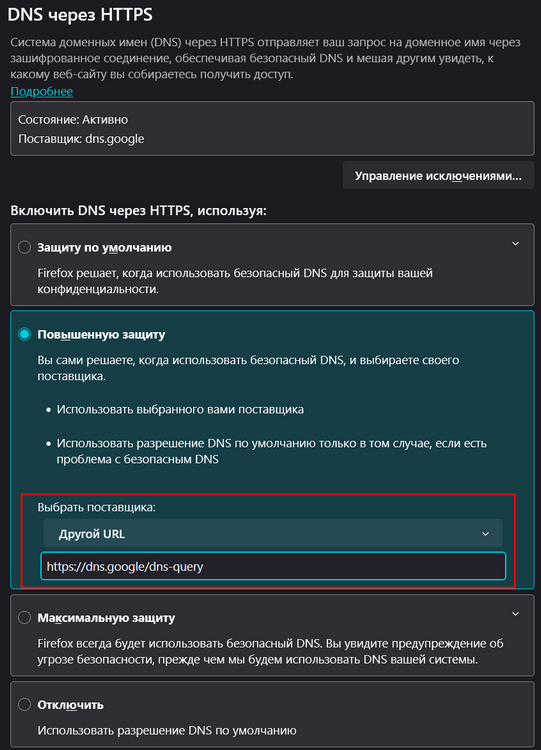Expand the Защиту по умолчанию chevron
The height and width of the screenshot is (750, 541).
click(x=515, y=244)
